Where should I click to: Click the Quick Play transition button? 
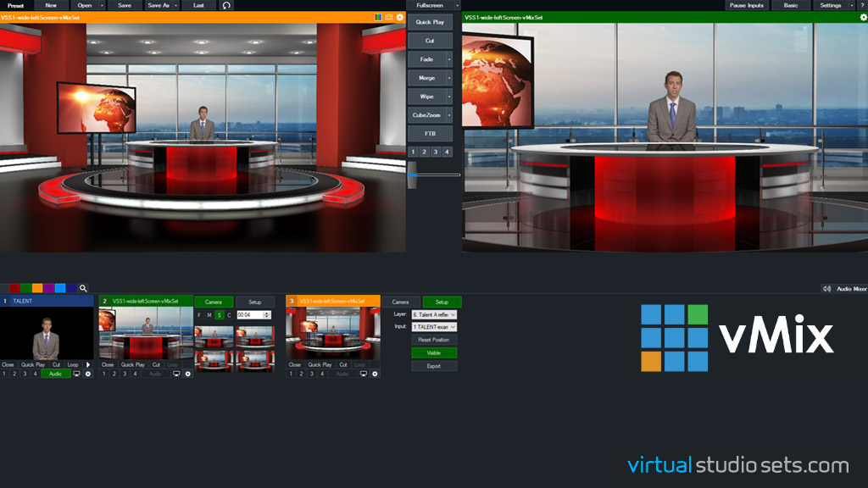(430, 22)
